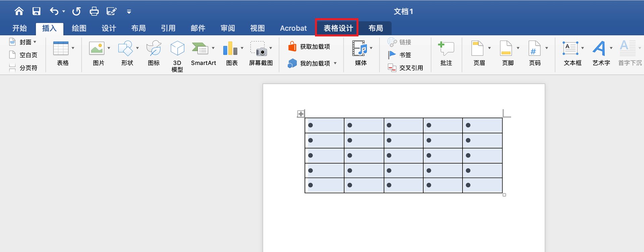Screen dimensions: 644x252
Task: Go to the 设计 tab
Action: click(x=109, y=28)
